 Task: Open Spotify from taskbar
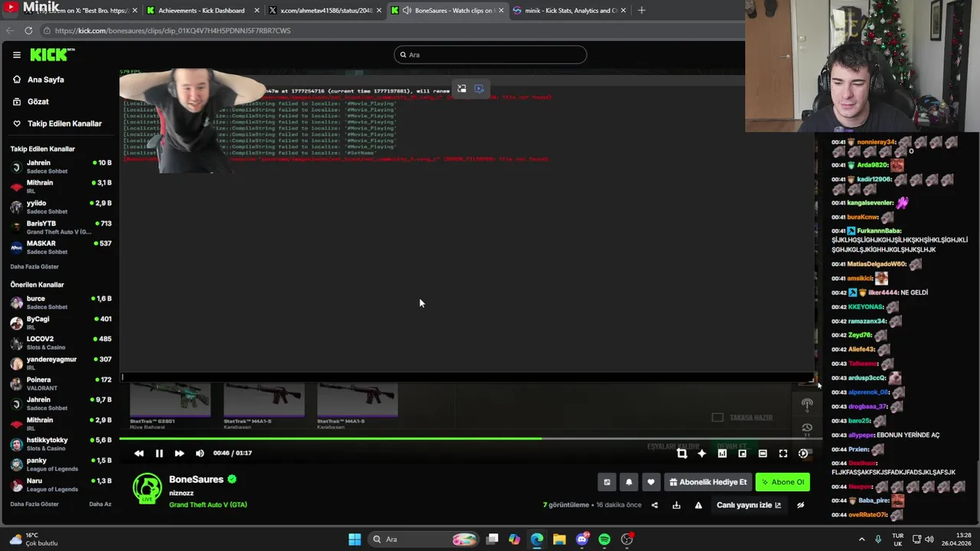click(x=604, y=540)
